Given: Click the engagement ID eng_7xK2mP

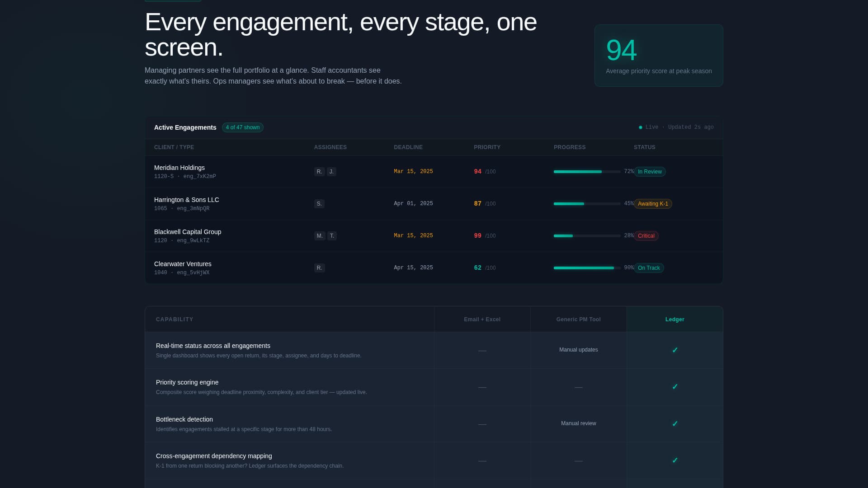Looking at the screenshot, I should (200, 177).
